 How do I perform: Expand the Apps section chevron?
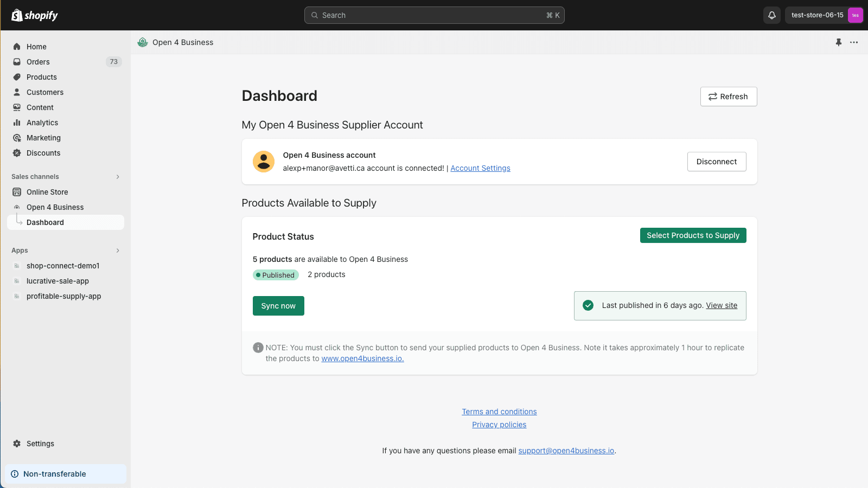[118, 251]
